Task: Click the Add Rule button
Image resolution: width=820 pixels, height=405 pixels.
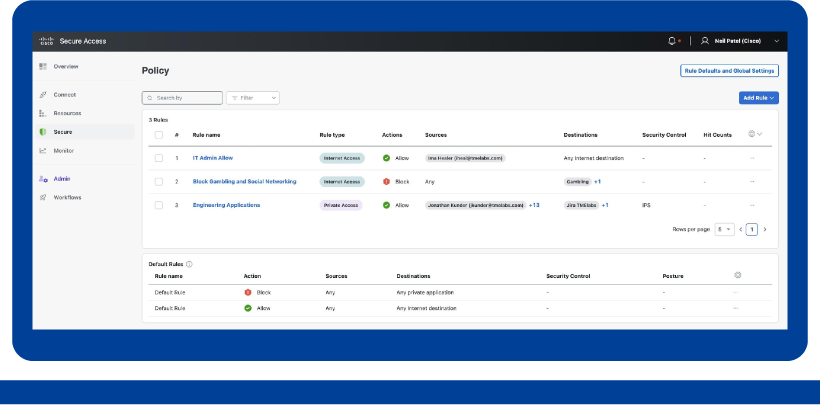Action: pyautogui.click(x=758, y=98)
